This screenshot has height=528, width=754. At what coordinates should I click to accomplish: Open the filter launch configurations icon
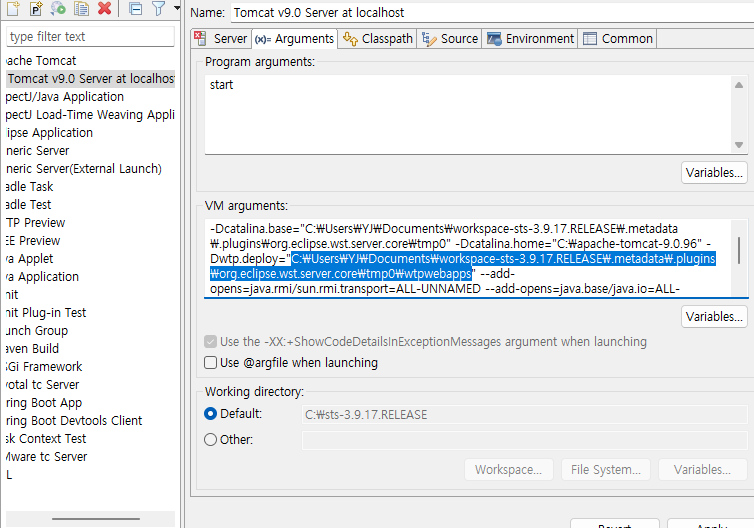(158, 8)
